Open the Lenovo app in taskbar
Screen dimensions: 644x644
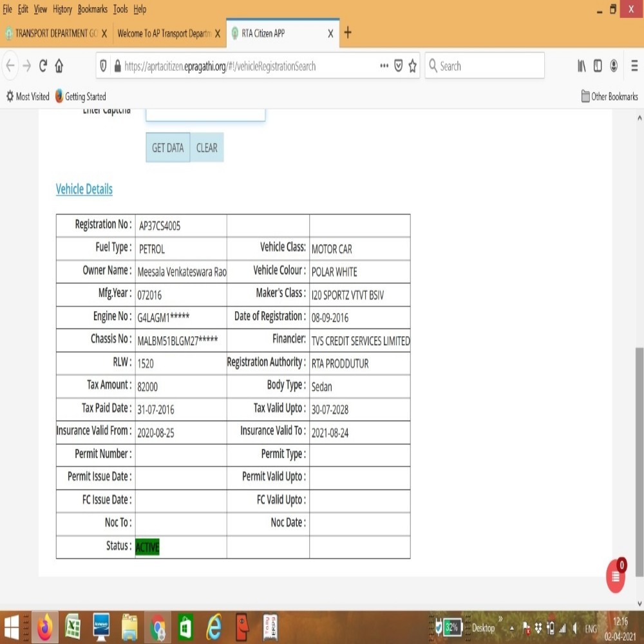101,627
